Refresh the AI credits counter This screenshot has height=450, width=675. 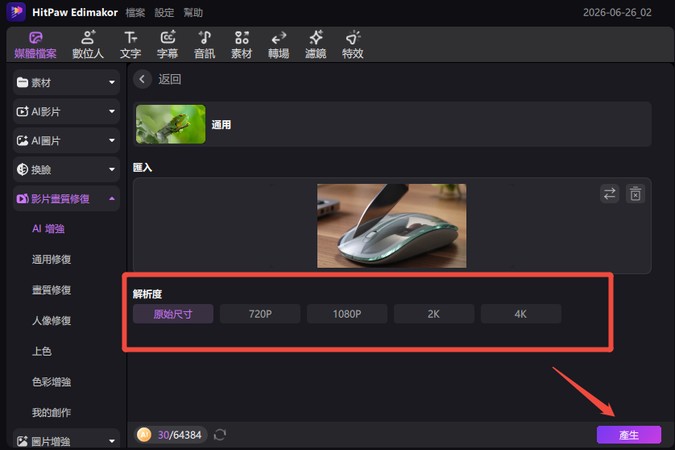(x=220, y=435)
